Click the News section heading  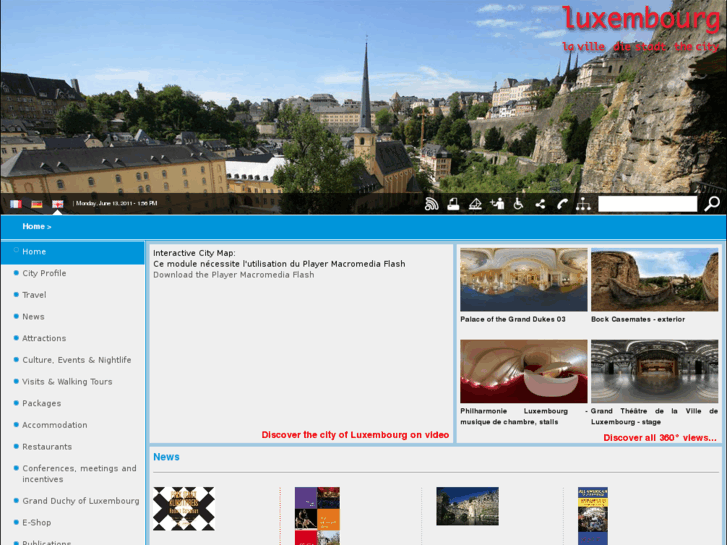tap(166, 457)
